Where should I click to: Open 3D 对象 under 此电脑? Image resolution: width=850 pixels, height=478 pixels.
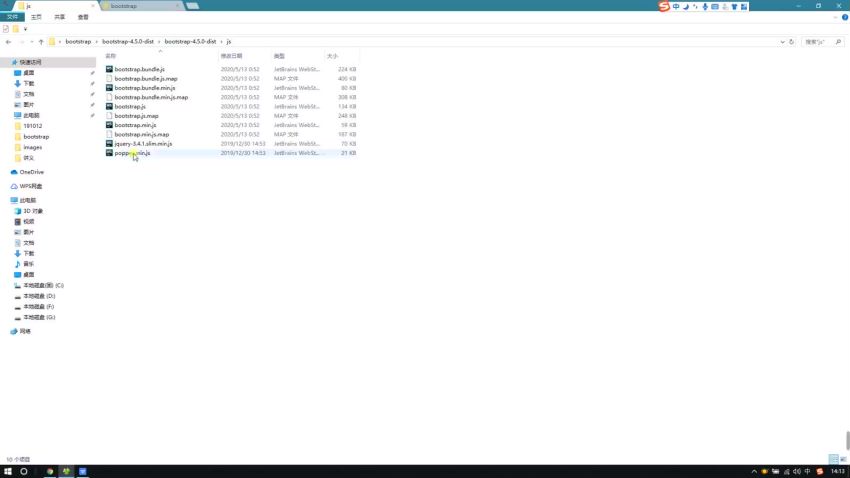33,211
